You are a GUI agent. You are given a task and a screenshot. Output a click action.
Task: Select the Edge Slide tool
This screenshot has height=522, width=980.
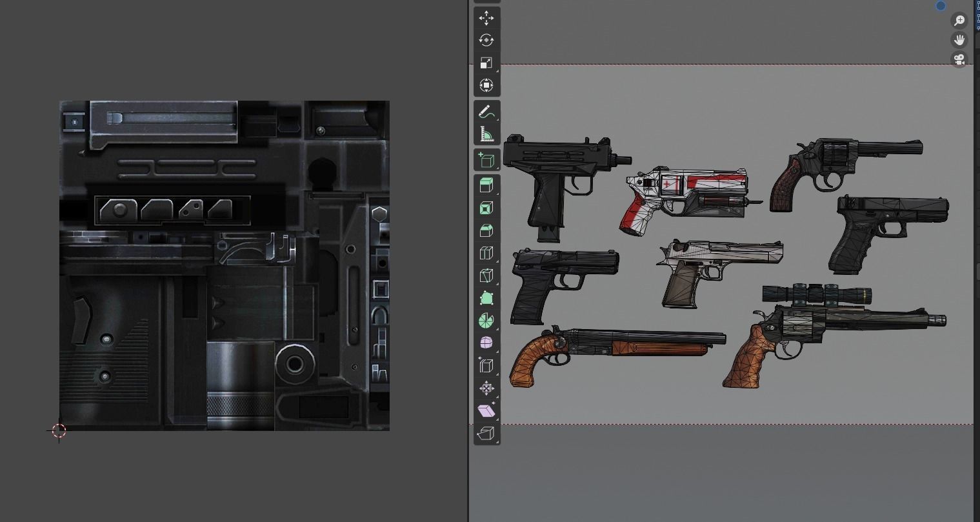point(486,365)
